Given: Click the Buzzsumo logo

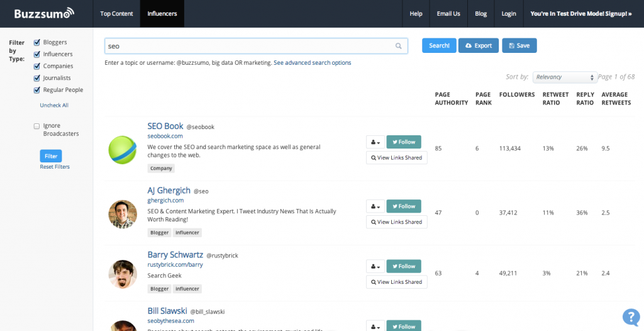Looking at the screenshot, I should point(45,13).
